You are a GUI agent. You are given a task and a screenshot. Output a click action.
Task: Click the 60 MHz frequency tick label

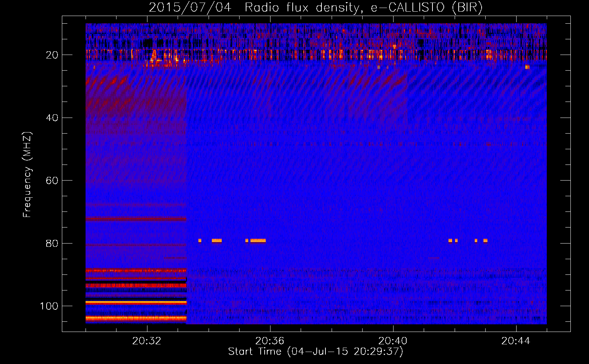click(x=52, y=181)
